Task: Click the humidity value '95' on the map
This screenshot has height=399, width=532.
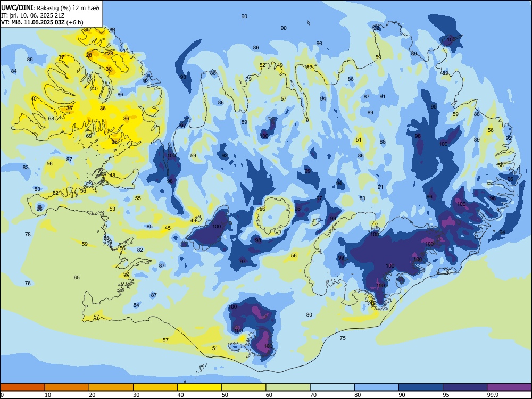Action: pos(434,106)
